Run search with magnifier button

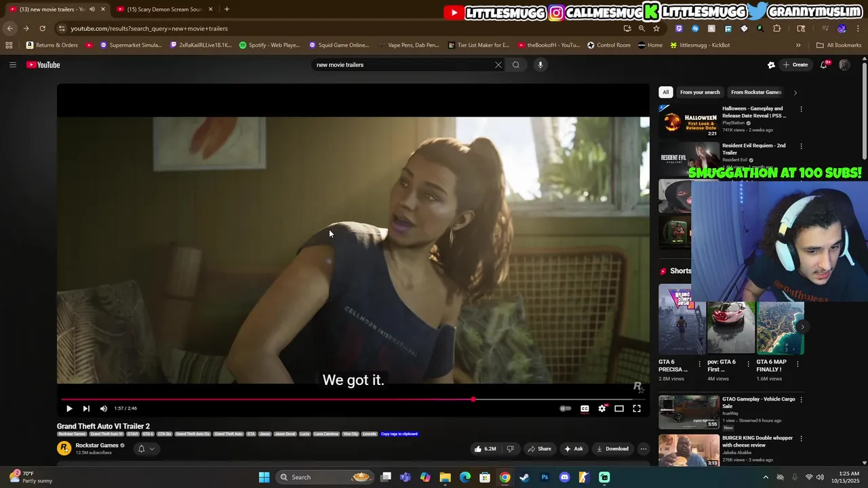(516, 65)
